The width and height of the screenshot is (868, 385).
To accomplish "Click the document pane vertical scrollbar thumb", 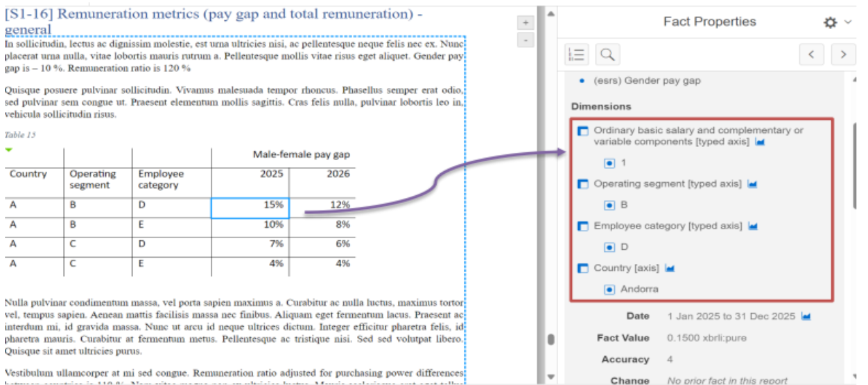I will point(550,339).
